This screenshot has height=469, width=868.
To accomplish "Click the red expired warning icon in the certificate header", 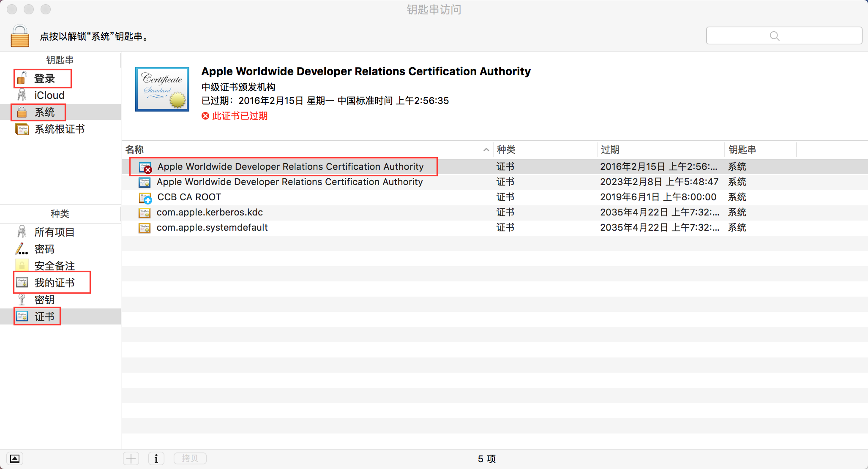I will (x=205, y=116).
